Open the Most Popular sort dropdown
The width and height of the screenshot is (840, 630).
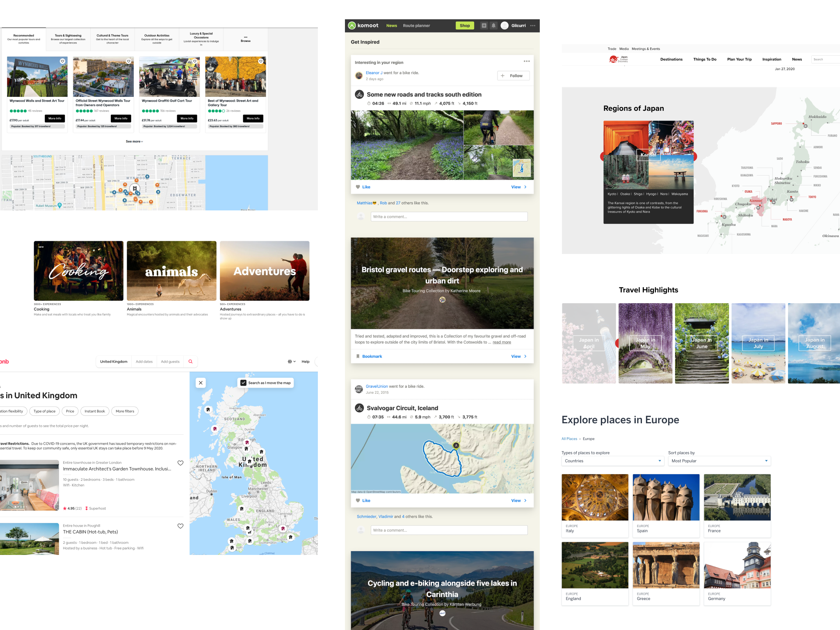tap(719, 461)
